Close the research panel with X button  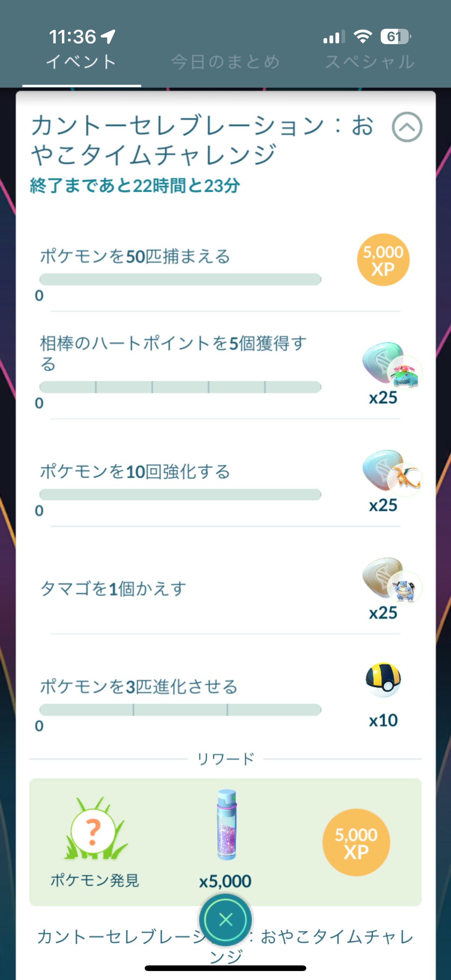[226, 920]
